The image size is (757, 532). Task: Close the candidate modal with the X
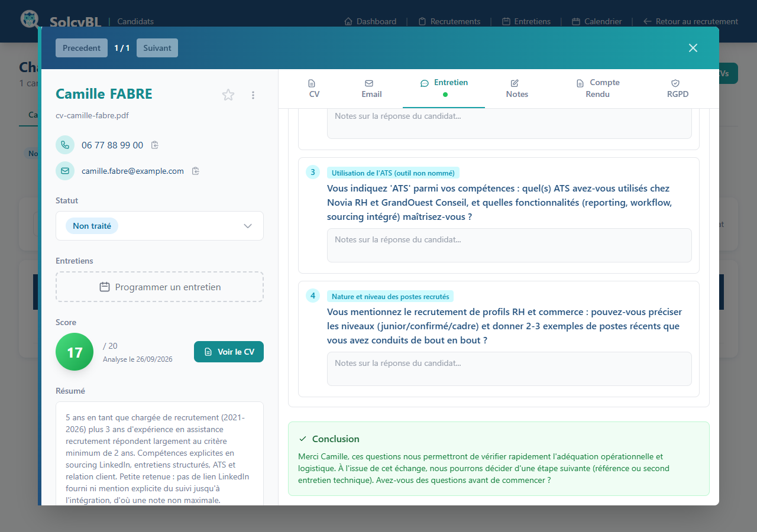click(693, 48)
